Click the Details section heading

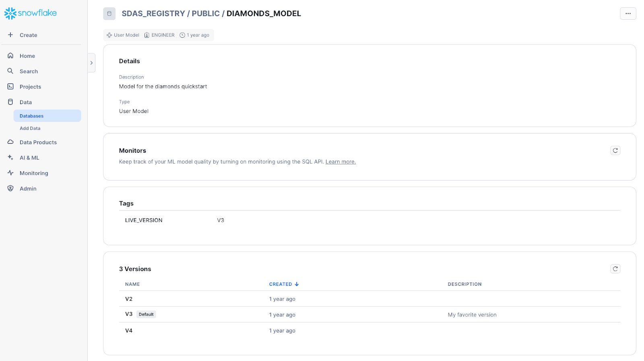(x=130, y=61)
